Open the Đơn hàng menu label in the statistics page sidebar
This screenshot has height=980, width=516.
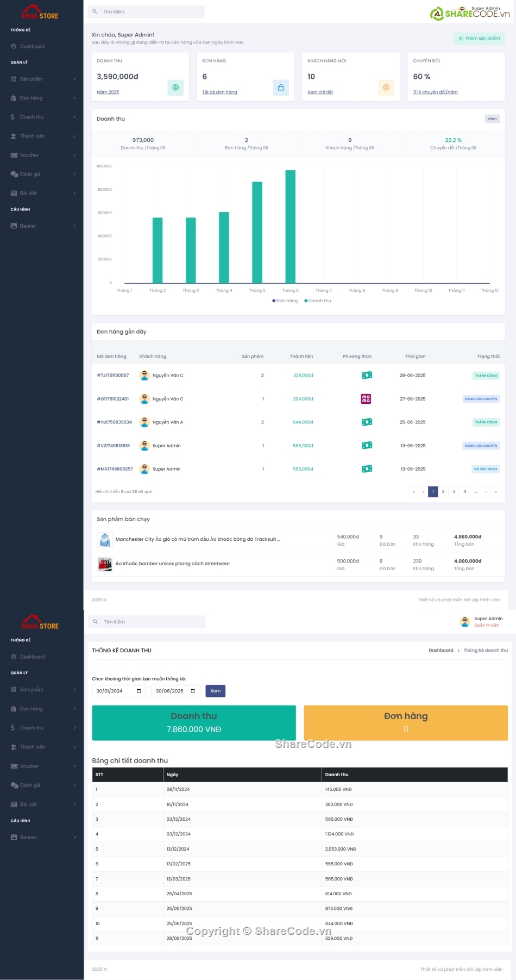coord(32,709)
